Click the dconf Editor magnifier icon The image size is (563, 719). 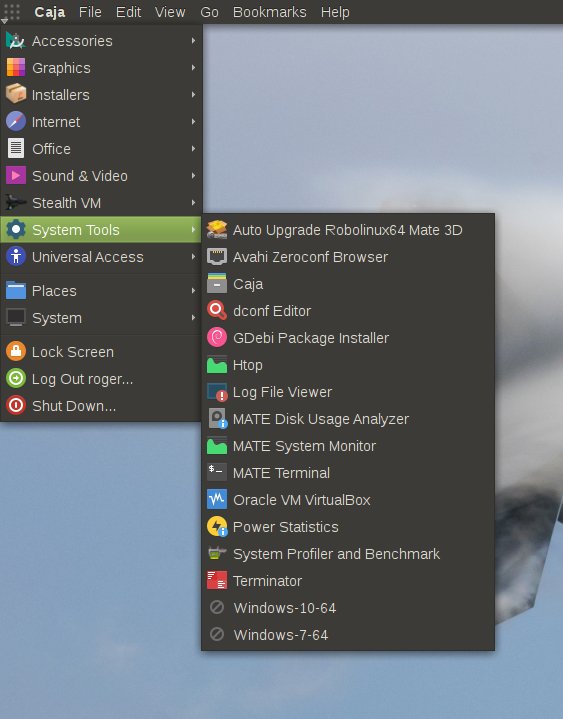217,310
